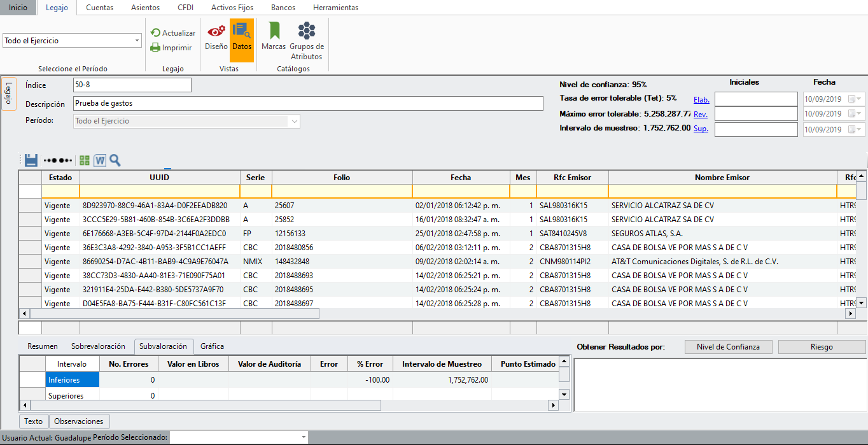Click the Rev. link

pos(700,115)
